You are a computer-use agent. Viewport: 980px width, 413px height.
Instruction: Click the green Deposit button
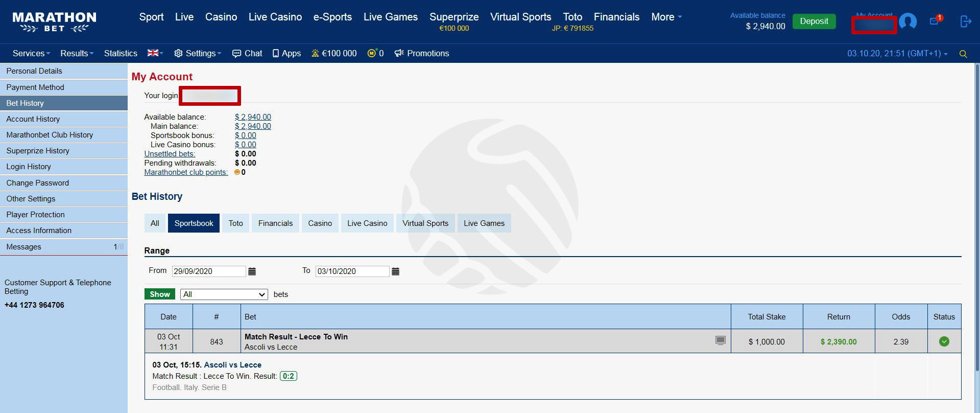pos(814,21)
